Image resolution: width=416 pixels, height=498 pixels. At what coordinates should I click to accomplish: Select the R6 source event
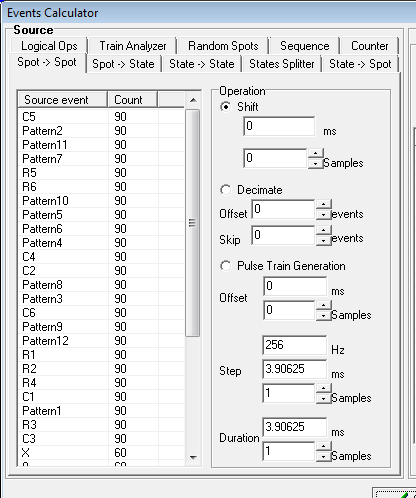point(101,187)
